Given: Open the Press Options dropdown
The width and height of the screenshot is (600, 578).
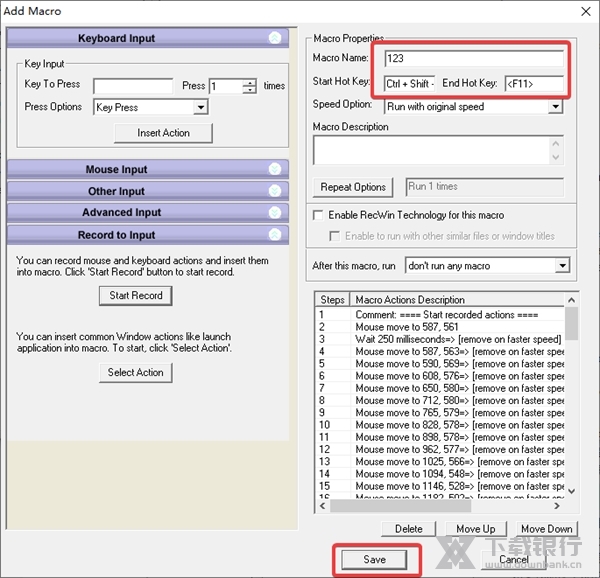Looking at the screenshot, I should click(201, 107).
